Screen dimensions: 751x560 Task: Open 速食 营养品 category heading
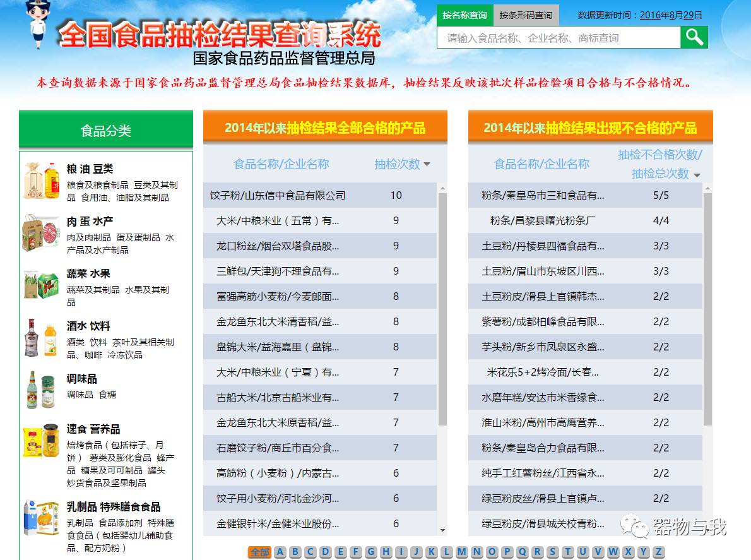tap(93, 429)
